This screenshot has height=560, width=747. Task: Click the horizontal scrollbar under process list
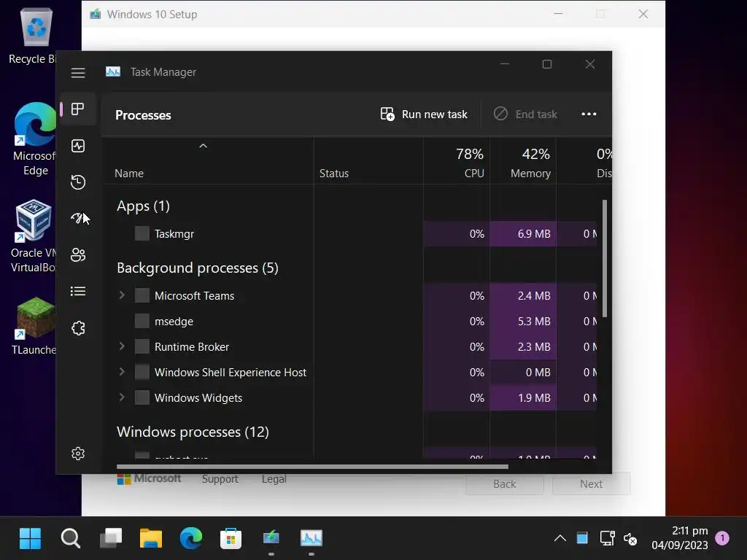(312, 467)
